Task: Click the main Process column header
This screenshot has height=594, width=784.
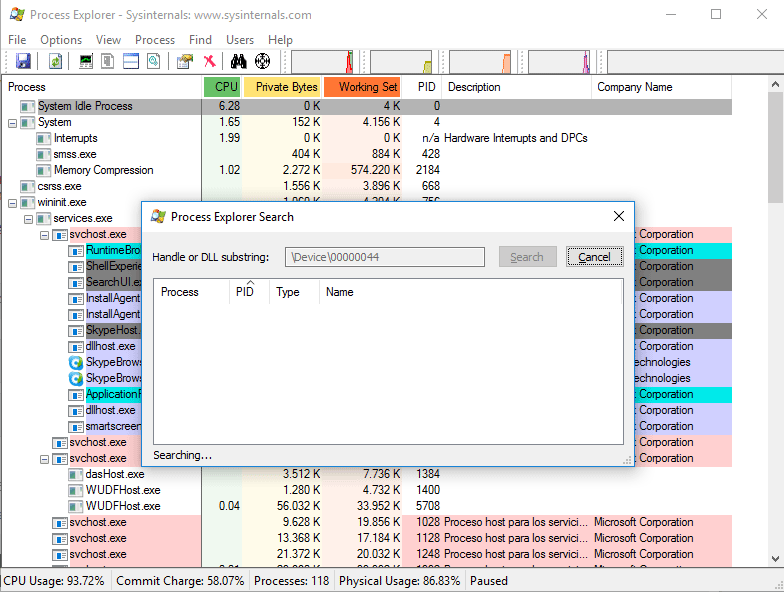Action: pyautogui.click(x=102, y=87)
